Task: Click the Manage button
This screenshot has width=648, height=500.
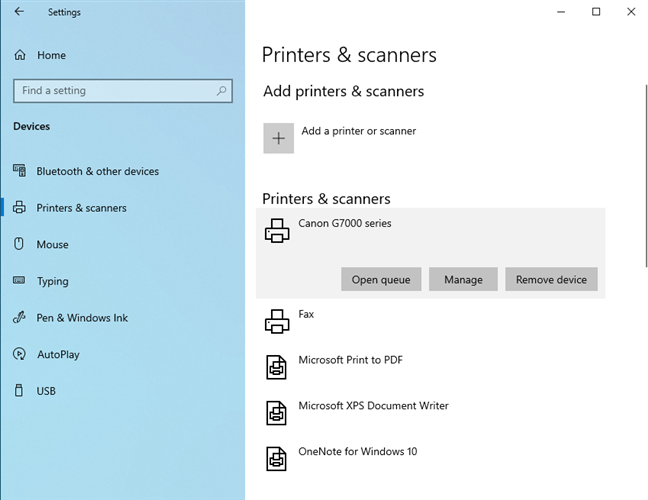Action: [x=463, y=279]
